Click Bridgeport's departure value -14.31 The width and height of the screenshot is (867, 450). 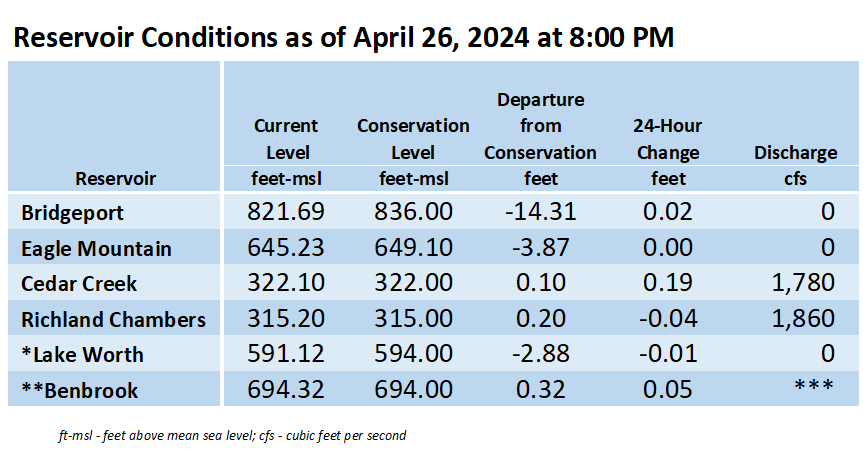(x=540, y=212)
